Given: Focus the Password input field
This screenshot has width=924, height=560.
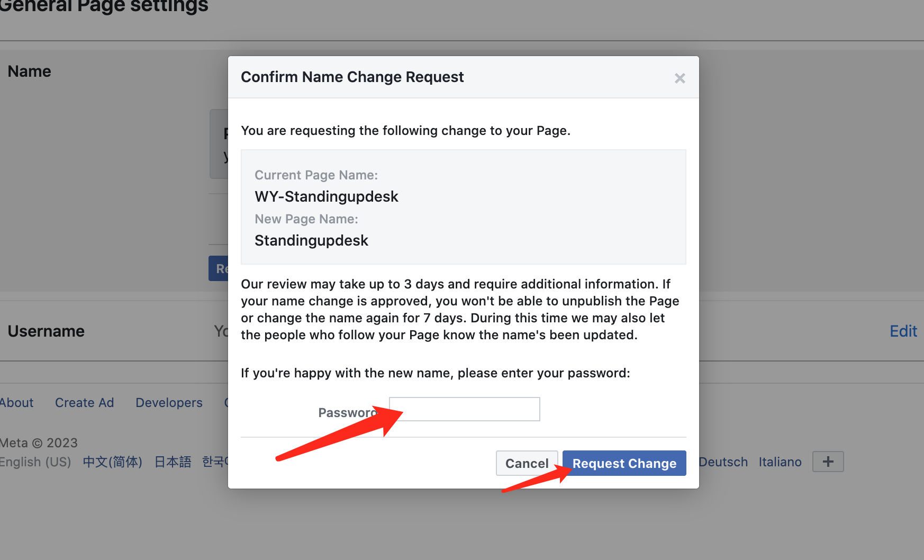Looking at the screenshot, I should [465, 409].
